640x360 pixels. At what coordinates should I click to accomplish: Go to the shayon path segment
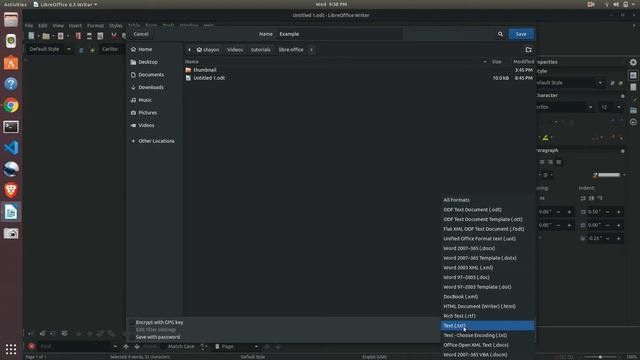[208, 50]
